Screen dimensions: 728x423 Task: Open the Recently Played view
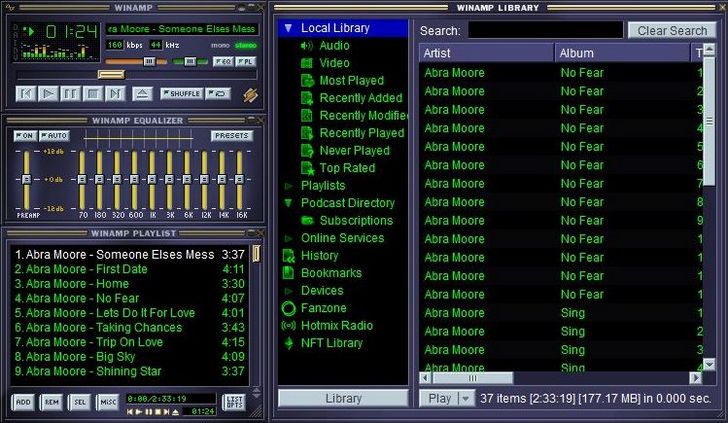coord(362,133)
